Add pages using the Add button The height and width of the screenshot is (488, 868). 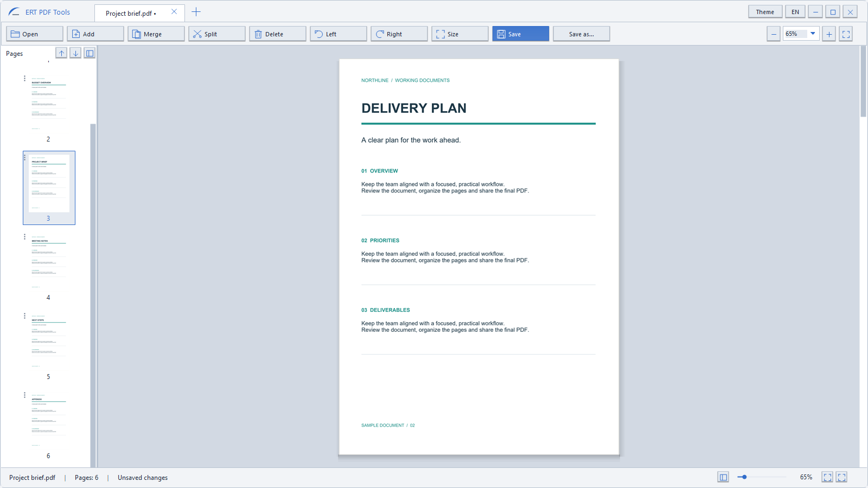(95, 34)
